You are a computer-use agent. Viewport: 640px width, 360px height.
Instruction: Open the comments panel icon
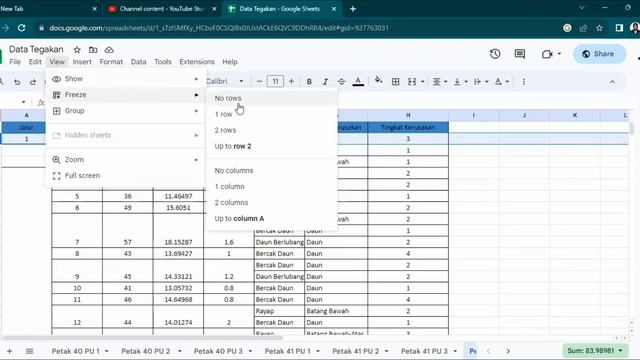tap(520, 54)
